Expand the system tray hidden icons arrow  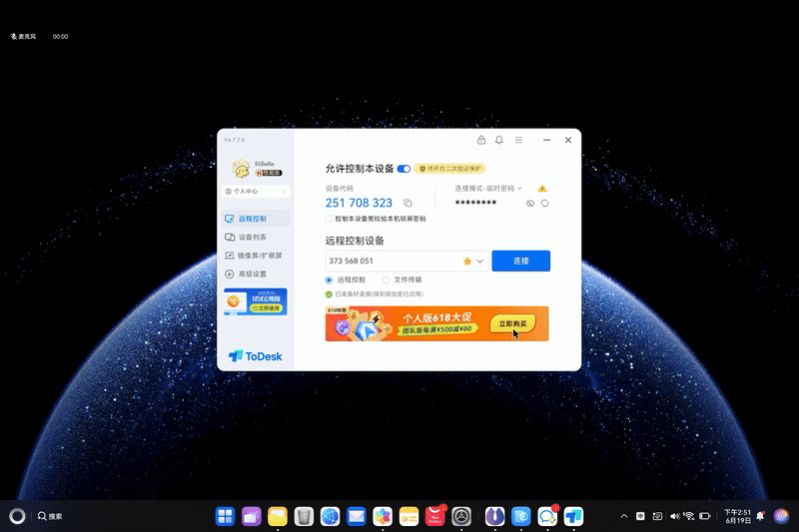[623, 516]
